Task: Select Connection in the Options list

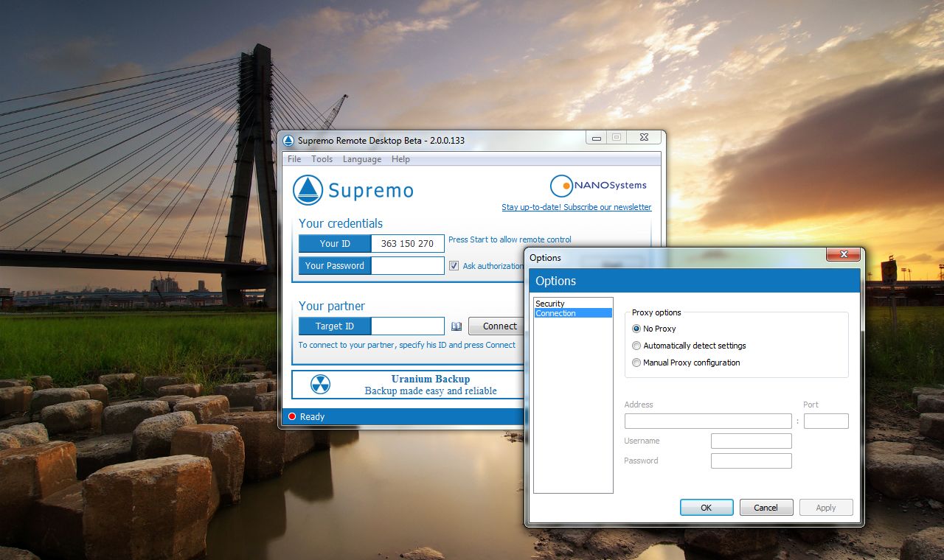Action: (573, 313)
